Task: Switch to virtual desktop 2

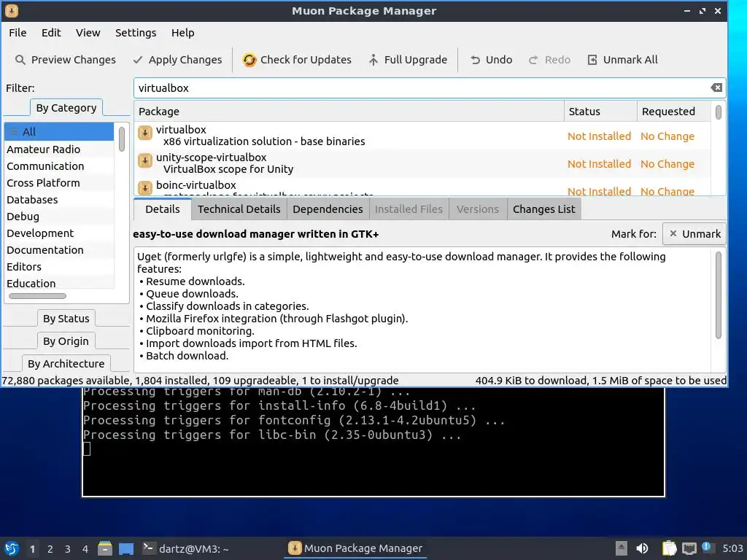Action: (x=50, y=549)
